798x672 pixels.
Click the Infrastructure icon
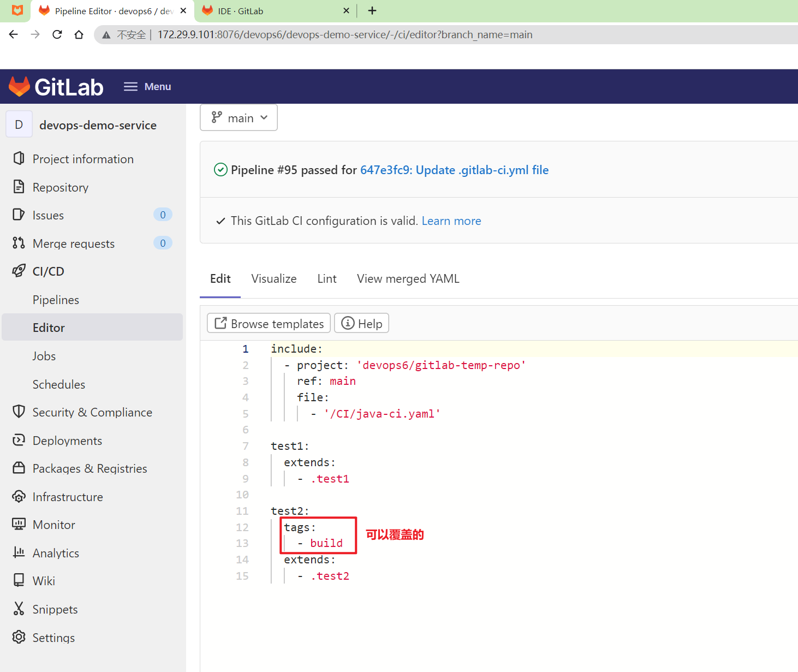coord(19,496)
